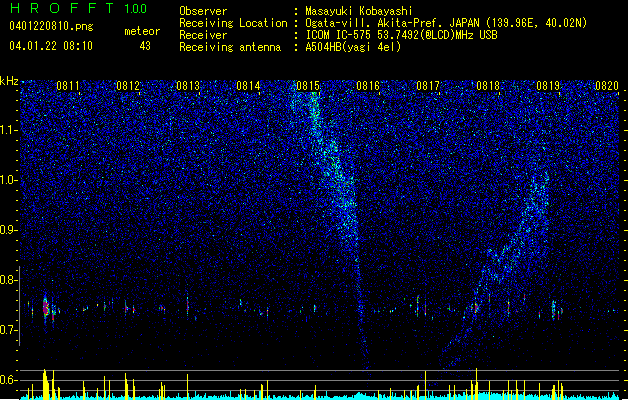Click the 0.6 frequency axis label
The image size is (629, 400).
[x=8, y=380]
